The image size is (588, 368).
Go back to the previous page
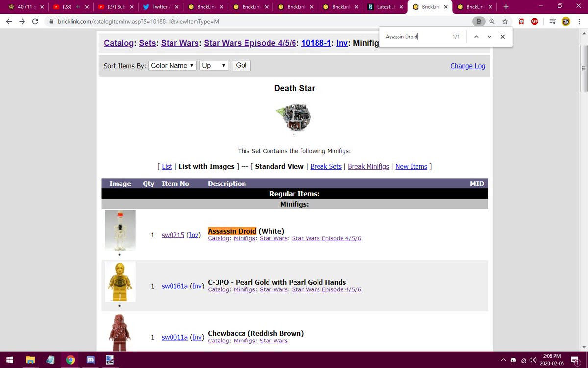coord(9,22)
